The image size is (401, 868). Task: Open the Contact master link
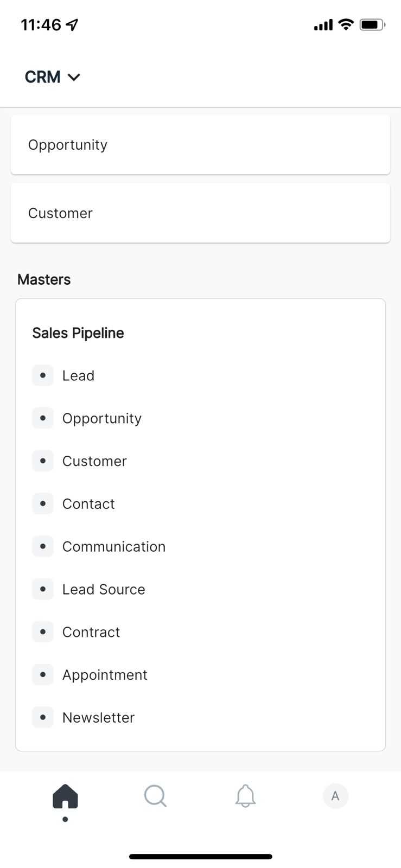click(x=88, y=504)
